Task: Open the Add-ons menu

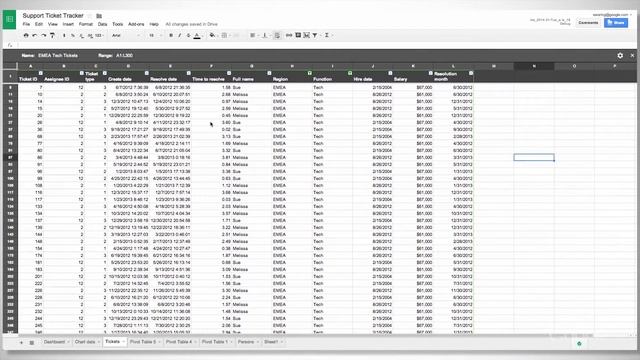Action: [136, 24]
